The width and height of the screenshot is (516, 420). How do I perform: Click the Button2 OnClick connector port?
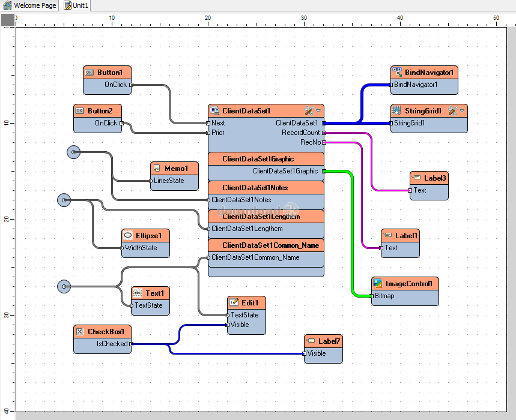pos(122,123)
